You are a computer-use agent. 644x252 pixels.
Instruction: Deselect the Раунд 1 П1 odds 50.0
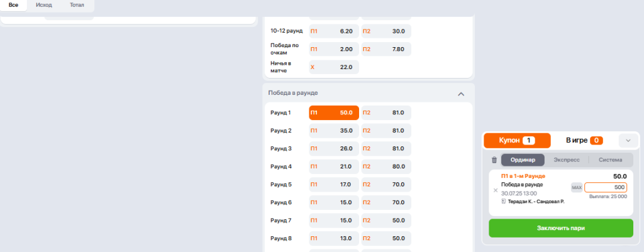click(334, 112)
